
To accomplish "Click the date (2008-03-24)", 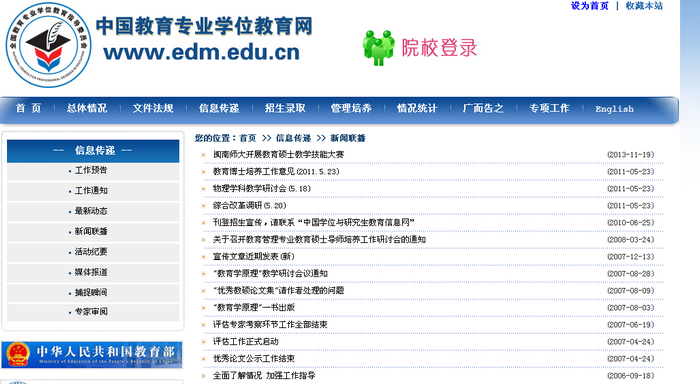I will pyautogui.click(x=630, y=239).
